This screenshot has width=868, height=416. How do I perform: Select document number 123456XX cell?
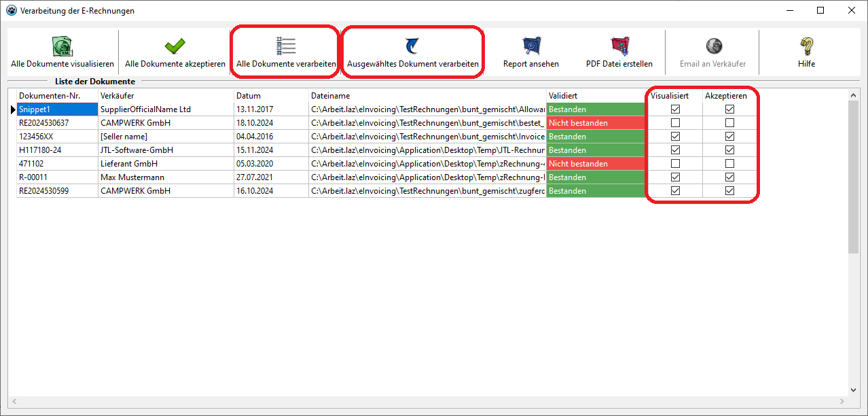[57, 137]
